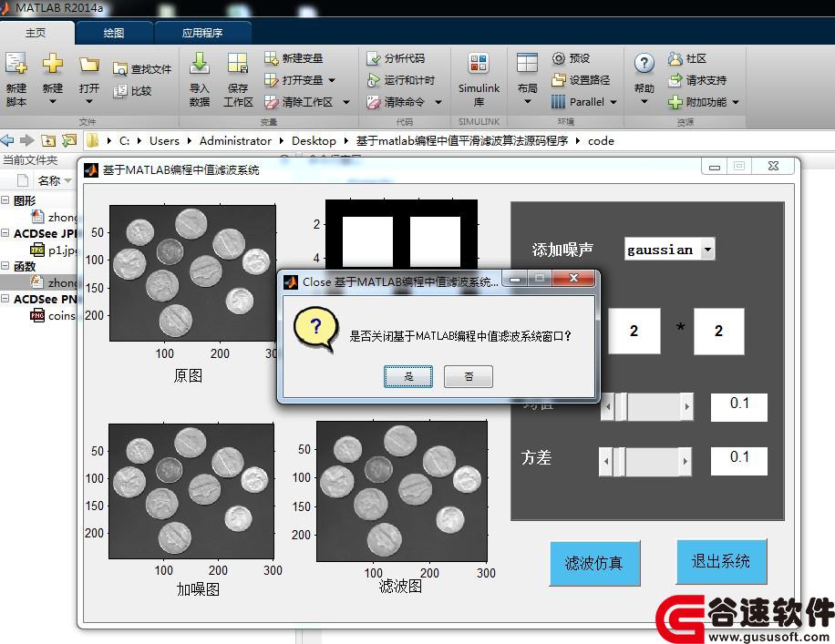Screen dimensions: 835x644
Task: Click the browse for folder icon
Action: click(x=69, y=140)
